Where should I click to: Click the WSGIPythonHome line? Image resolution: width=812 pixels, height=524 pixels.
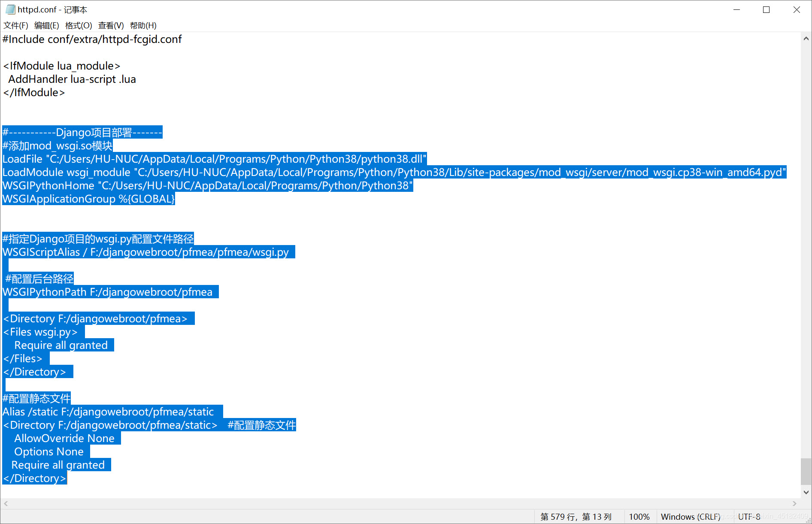208,185
